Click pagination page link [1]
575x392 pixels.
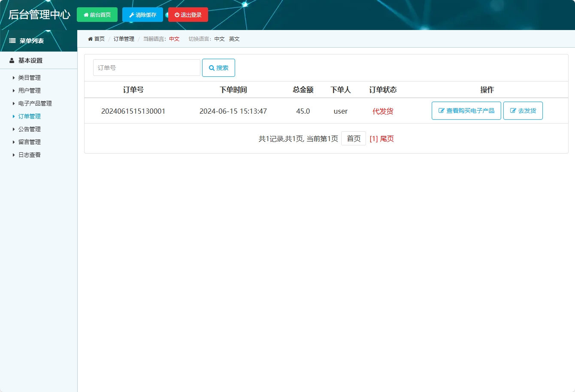[x=372, y=138]
